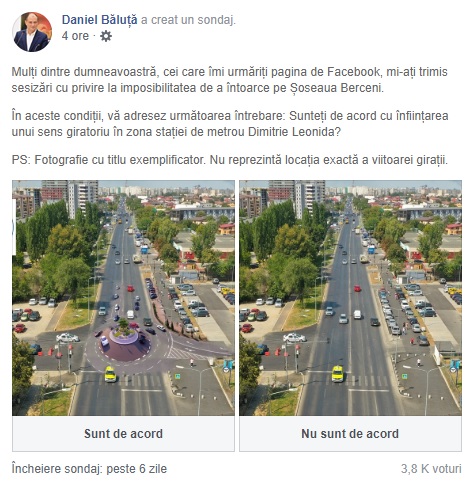Click the PS: Fotografie cu titlu exemplificator paragraph
Image resolution: width=474 pixels, height=490 pixels.
point(230,160)
